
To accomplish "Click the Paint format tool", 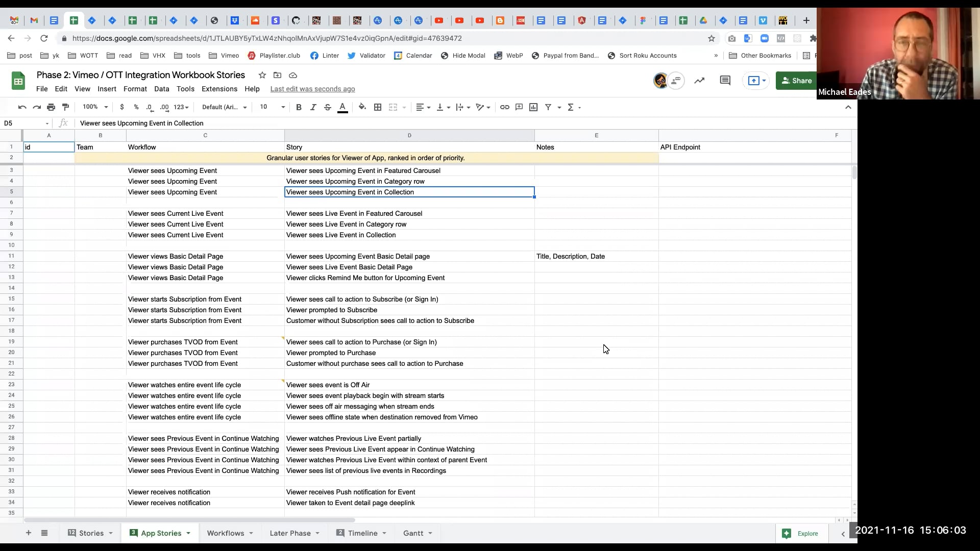I will tap(65, 107).
